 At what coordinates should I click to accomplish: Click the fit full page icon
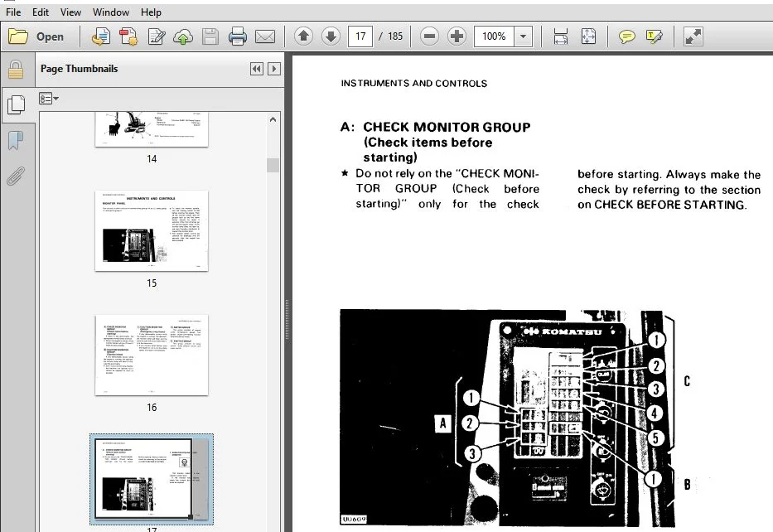click(x=588, y=36)
